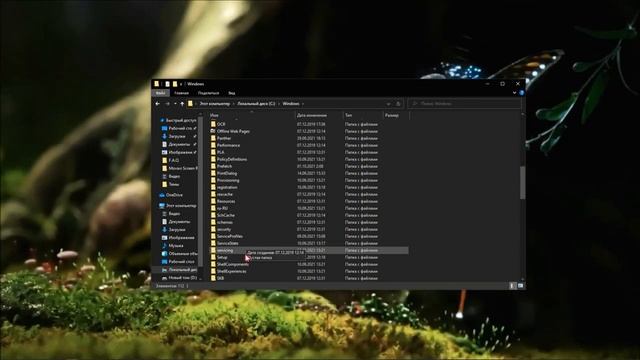Select the Prefetch folder
640x360 pixels.
click(224, 166)
